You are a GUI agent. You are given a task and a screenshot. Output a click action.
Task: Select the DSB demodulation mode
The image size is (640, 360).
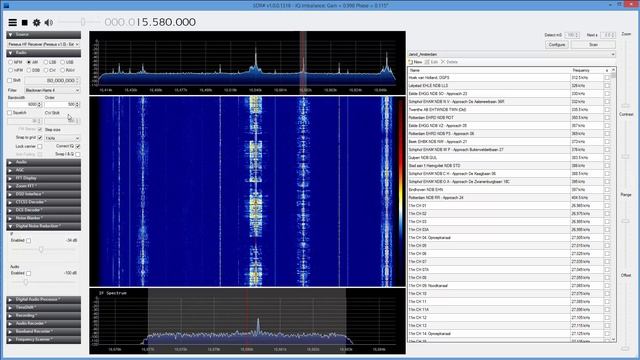coord(29,70)
